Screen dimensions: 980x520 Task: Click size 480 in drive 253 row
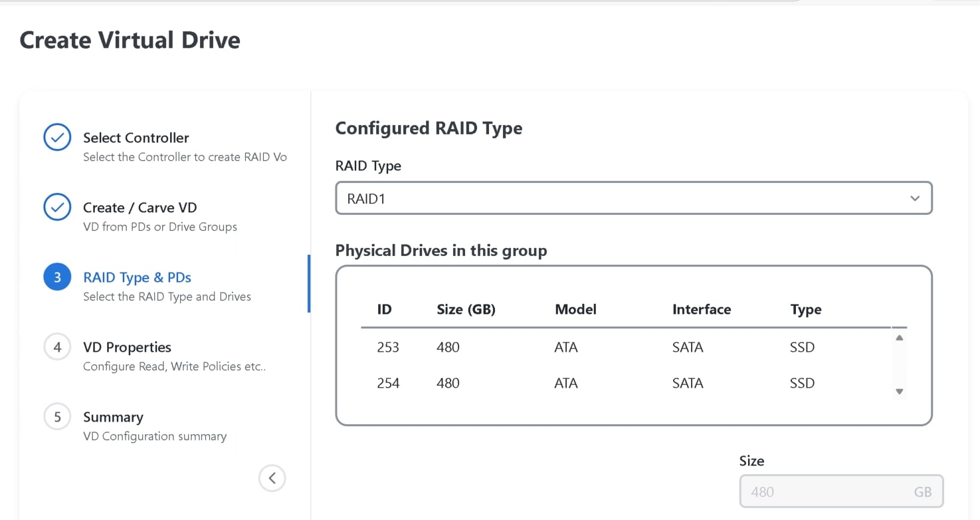coord(448,347)
